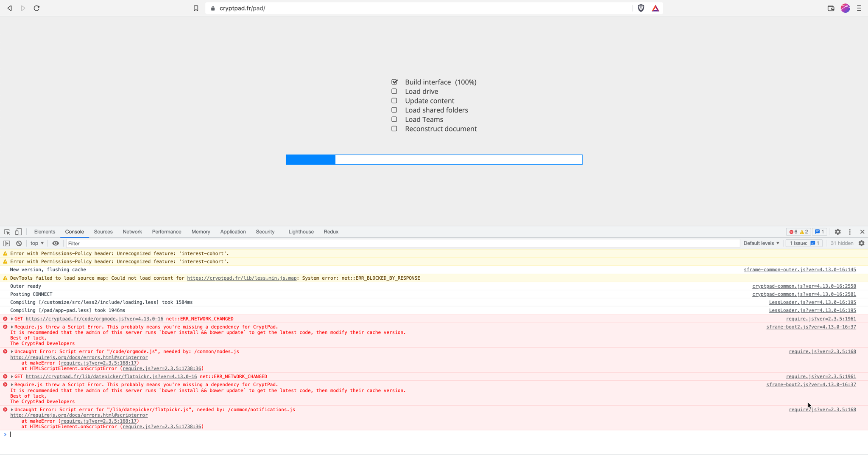Expand the orgmode.js script error details
The image size is (868, 455).
click(x=11, y=351)
